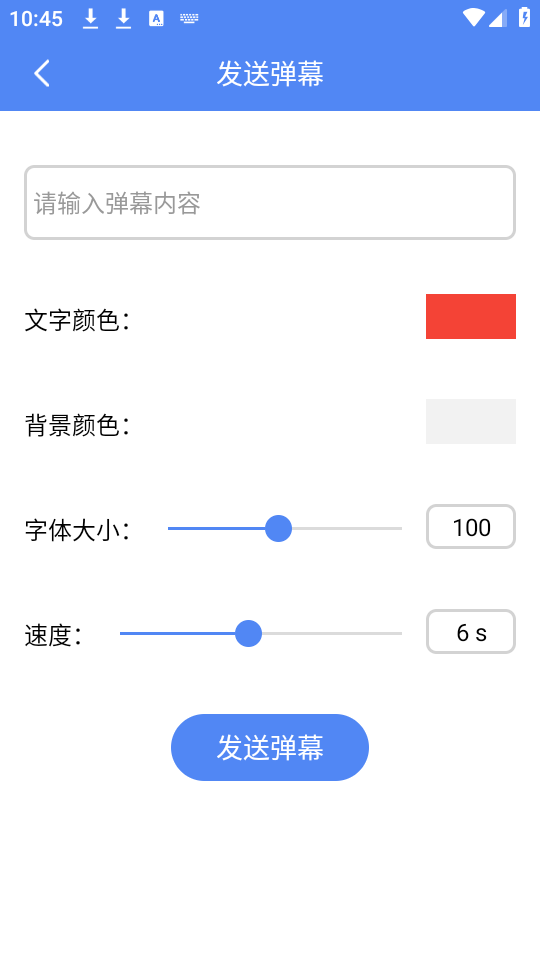
Task: Tap the 发送弹幕 button
Action: tap(270, 748)
